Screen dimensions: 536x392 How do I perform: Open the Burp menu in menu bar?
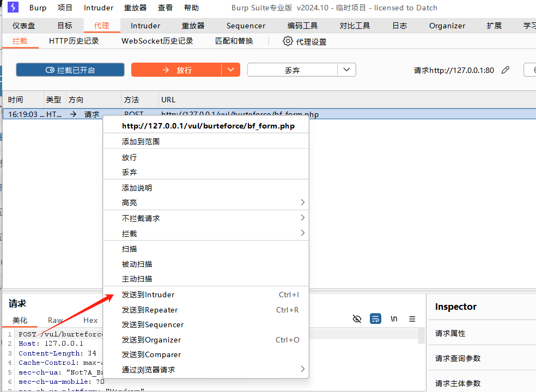(38, 8)
